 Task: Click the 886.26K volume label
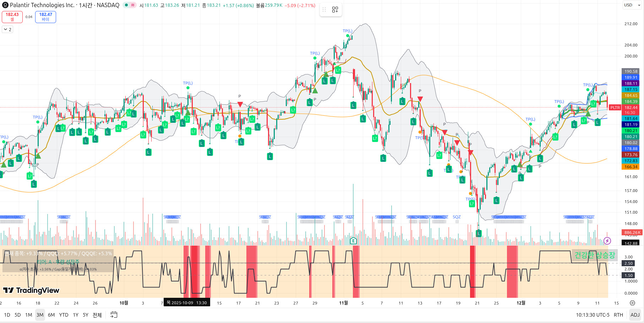(x=632, y=232)
